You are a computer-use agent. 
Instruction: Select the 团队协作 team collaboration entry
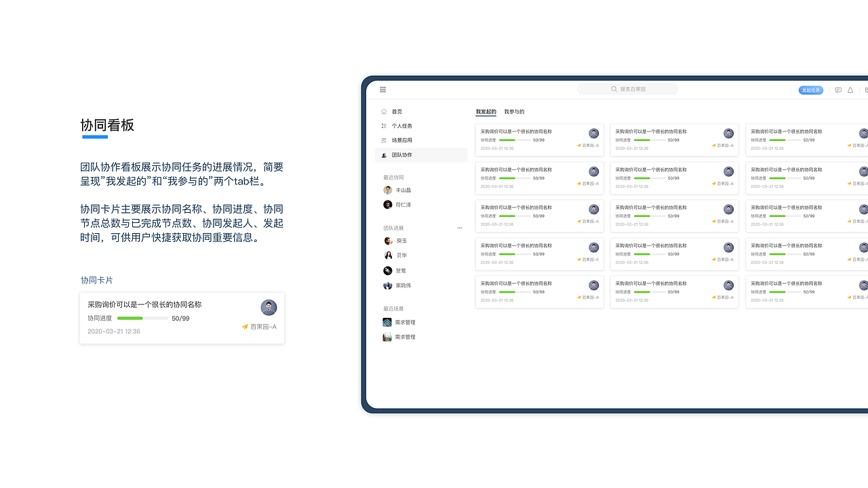(x=401, y=155)
